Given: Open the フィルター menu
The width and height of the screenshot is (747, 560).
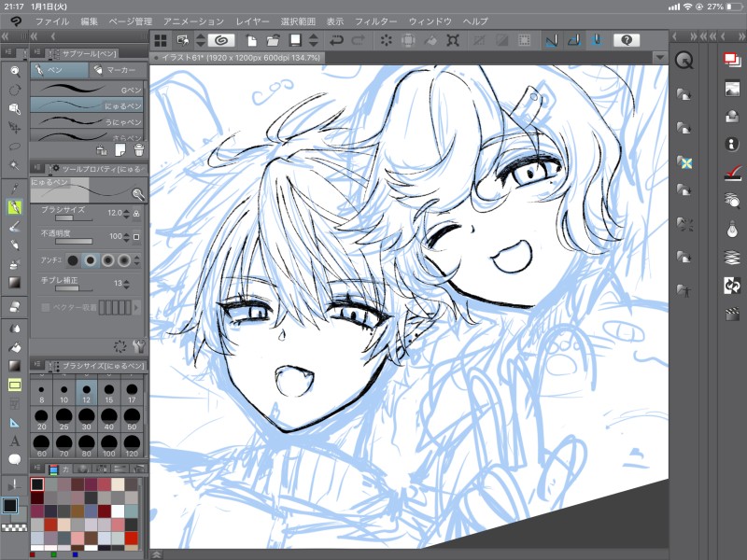Looking at the screenshot, I should coord(376,21).
